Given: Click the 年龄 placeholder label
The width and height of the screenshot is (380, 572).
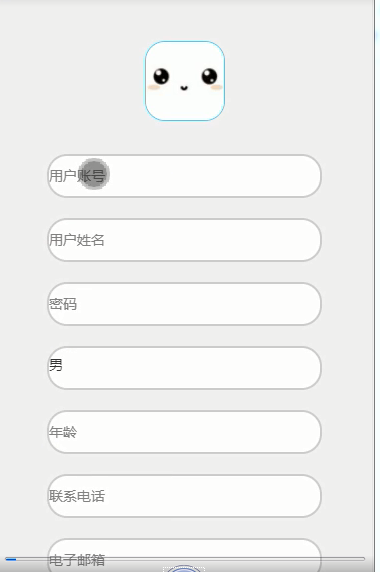Looking at the screenshot, I should (x=63, y=432).
